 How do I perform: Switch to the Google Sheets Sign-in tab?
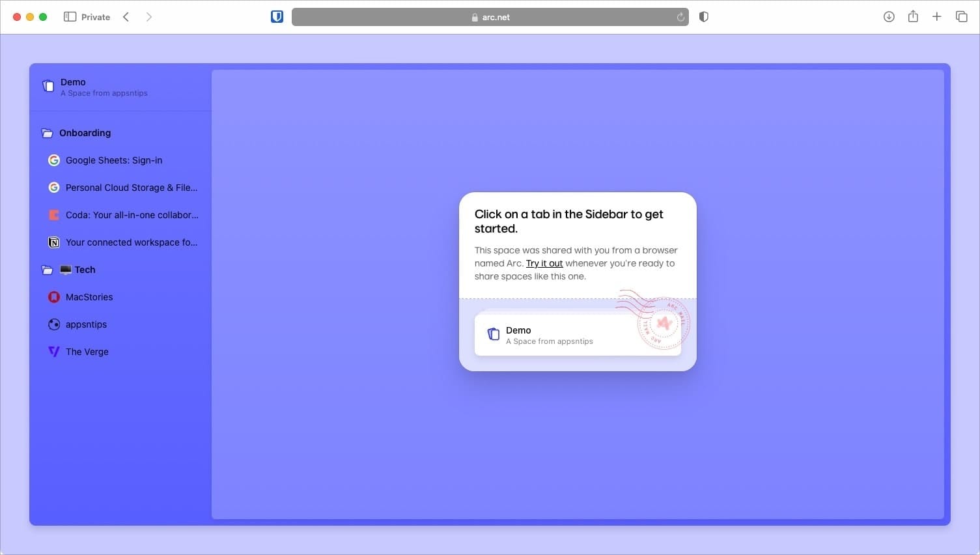[114, 160]
